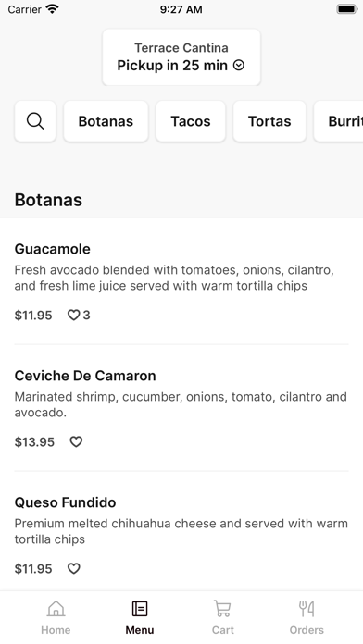Select the Menu icon in bottom bar
Image resolution: width=363 pixels, height=644 pixels.
(140, 609)
